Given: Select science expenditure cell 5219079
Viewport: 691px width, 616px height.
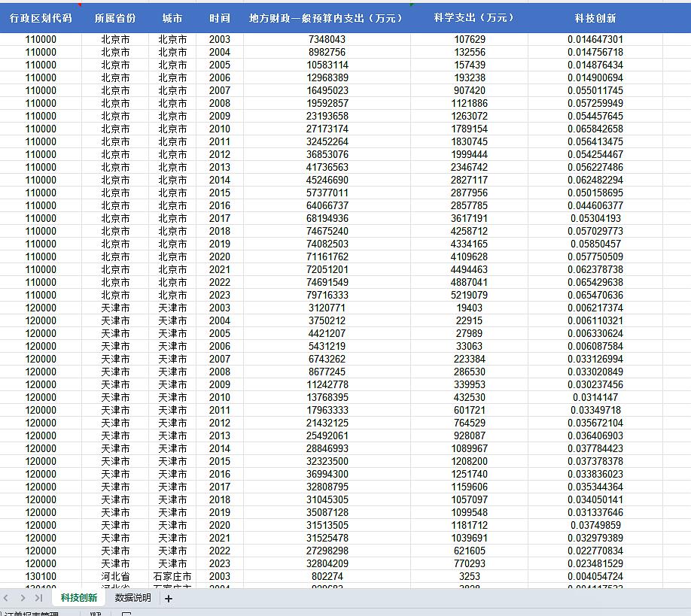Looking at the screenshot, I should pos(470,295).
